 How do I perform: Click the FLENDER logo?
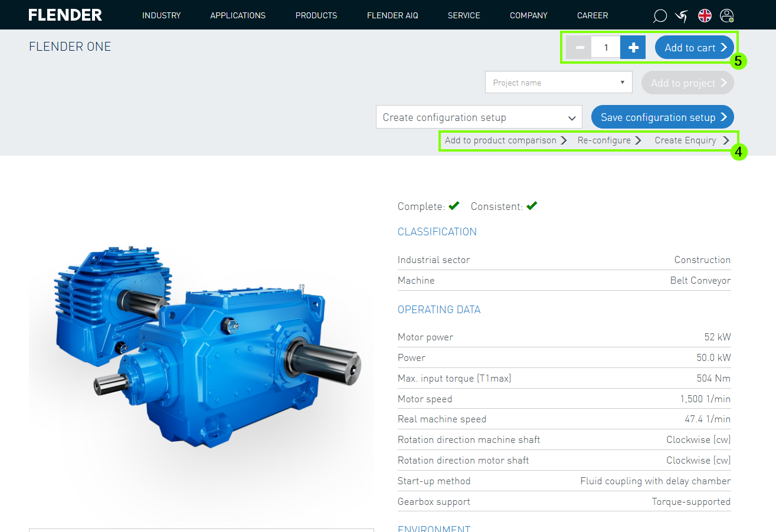coord(65,15)
